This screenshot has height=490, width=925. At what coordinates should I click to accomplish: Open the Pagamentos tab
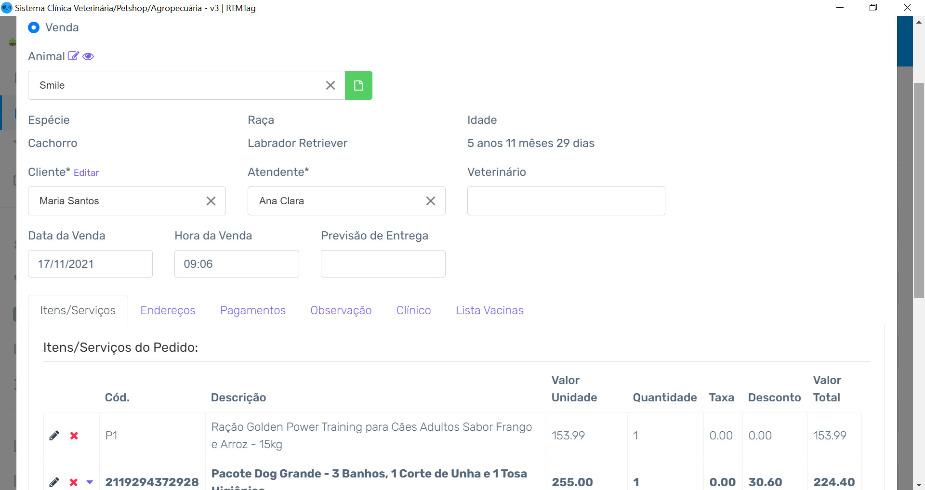(x=252, y=310)
